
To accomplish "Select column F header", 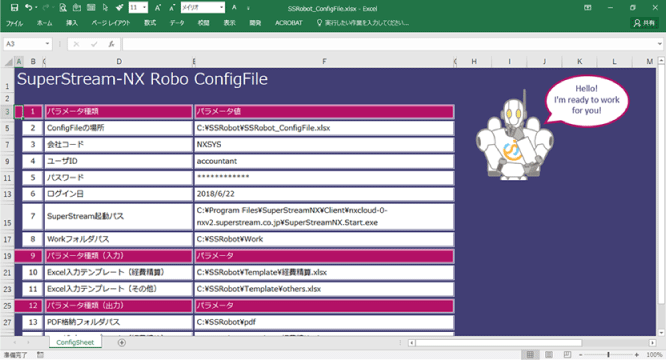I will click(x=324, y=62).
